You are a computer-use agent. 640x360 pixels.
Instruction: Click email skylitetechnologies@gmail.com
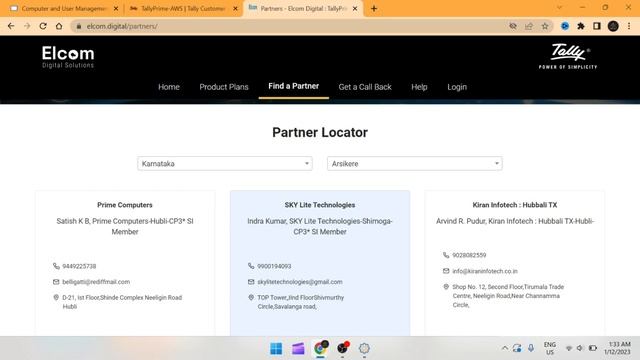click(300, 282)
